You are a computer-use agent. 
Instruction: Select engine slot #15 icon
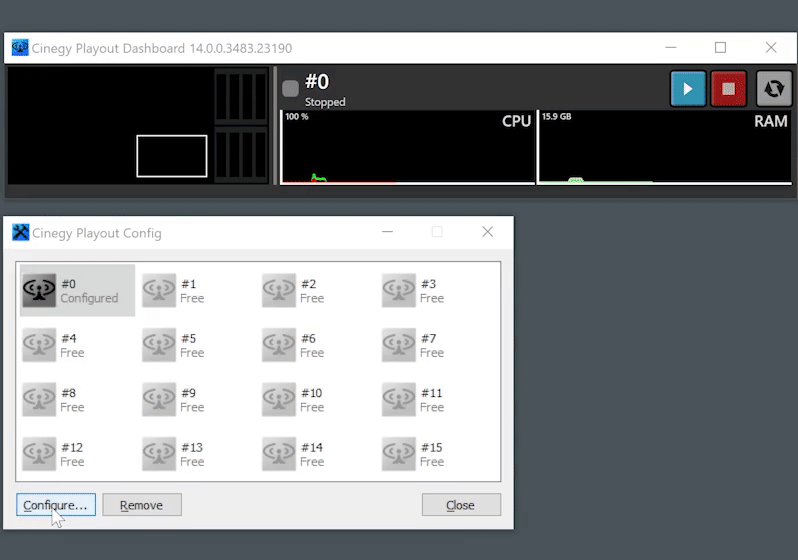tap(398, 454)
